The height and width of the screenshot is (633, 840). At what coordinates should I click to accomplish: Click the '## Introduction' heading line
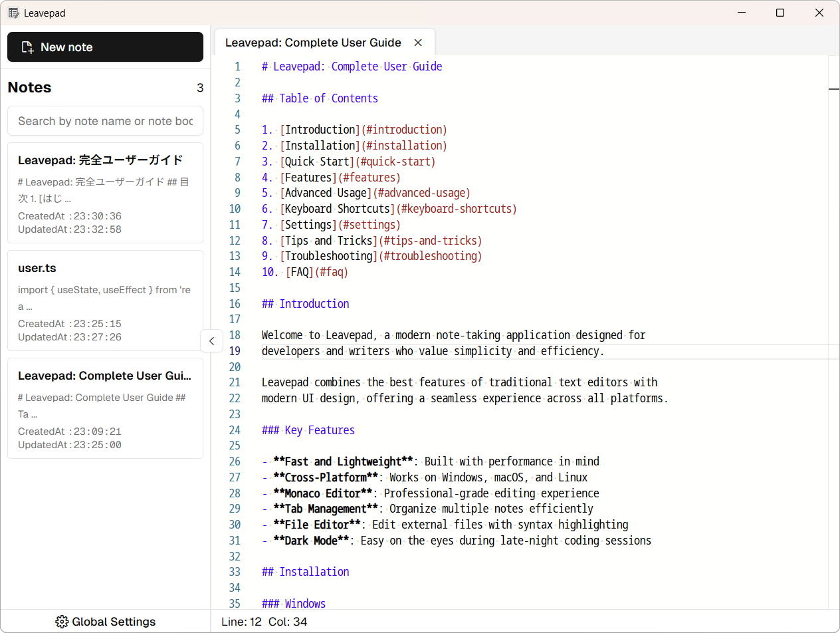point(305,304)
